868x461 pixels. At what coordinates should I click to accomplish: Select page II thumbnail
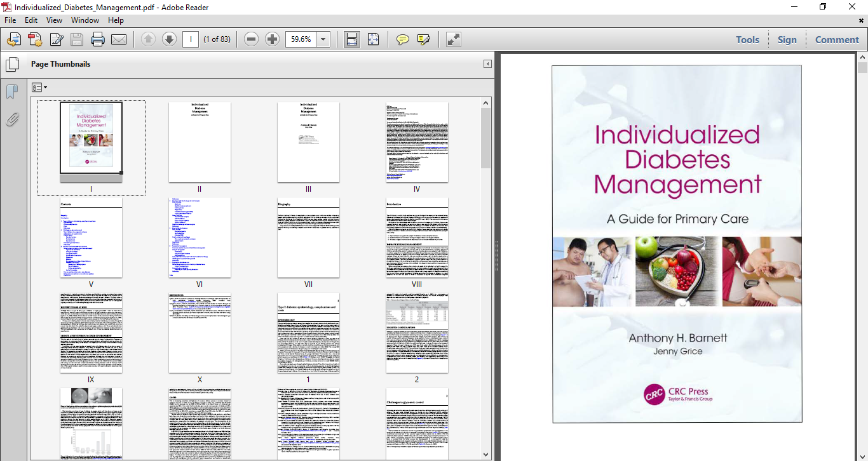pyautogui.click(x=200, y=142)
